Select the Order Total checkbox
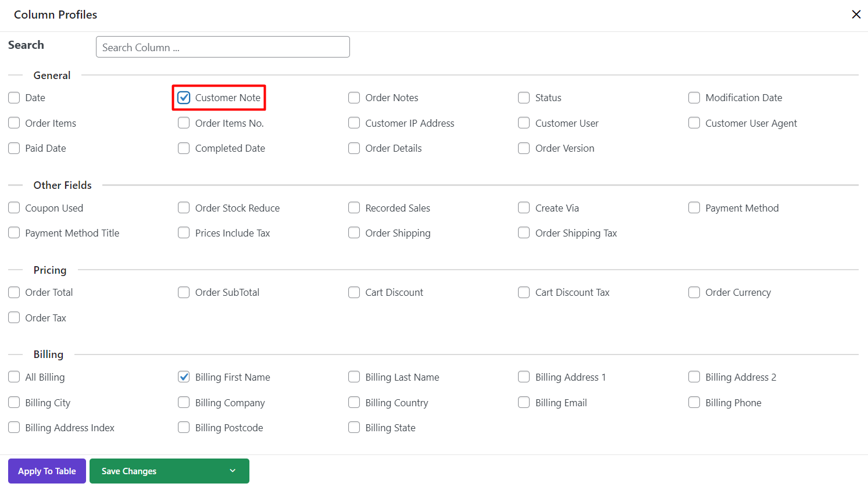The width and height of the screenshot is (868, 487). click(14, 292)
